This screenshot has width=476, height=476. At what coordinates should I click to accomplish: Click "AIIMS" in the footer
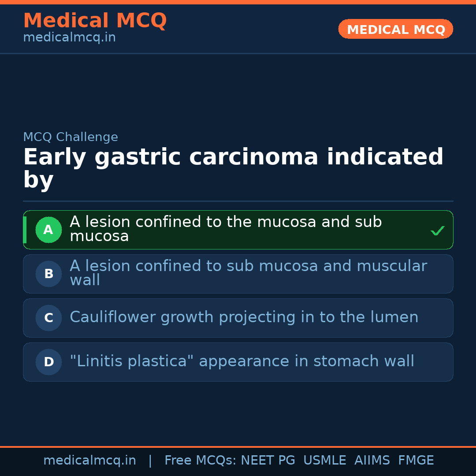point(372,461)
